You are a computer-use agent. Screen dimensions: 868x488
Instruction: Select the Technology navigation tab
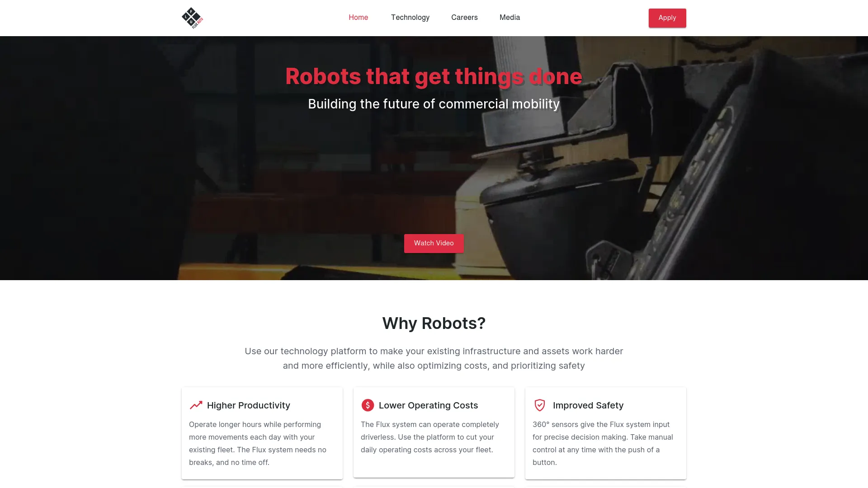tap(410, 17)
